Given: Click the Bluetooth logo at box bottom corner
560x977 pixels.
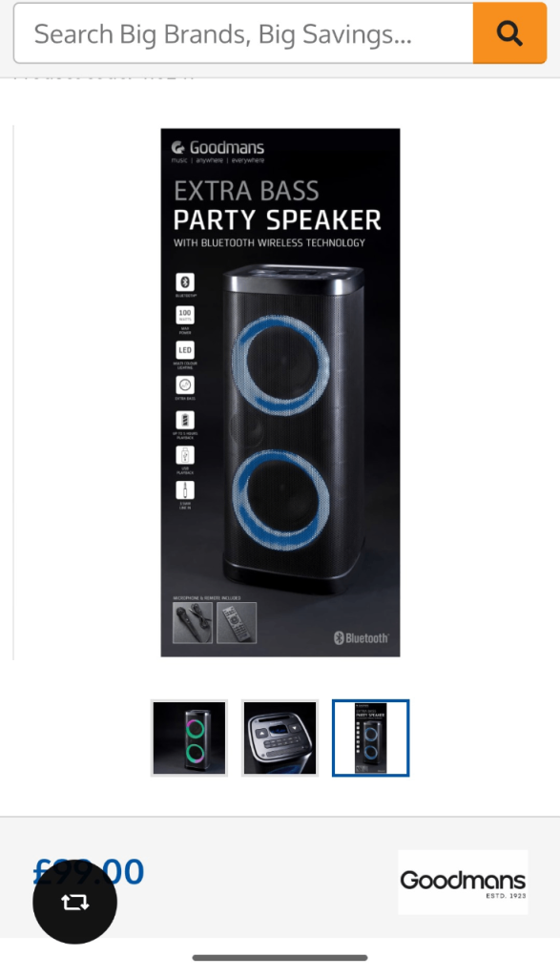Looking at the screenshot, I should [x=361, y=637].
